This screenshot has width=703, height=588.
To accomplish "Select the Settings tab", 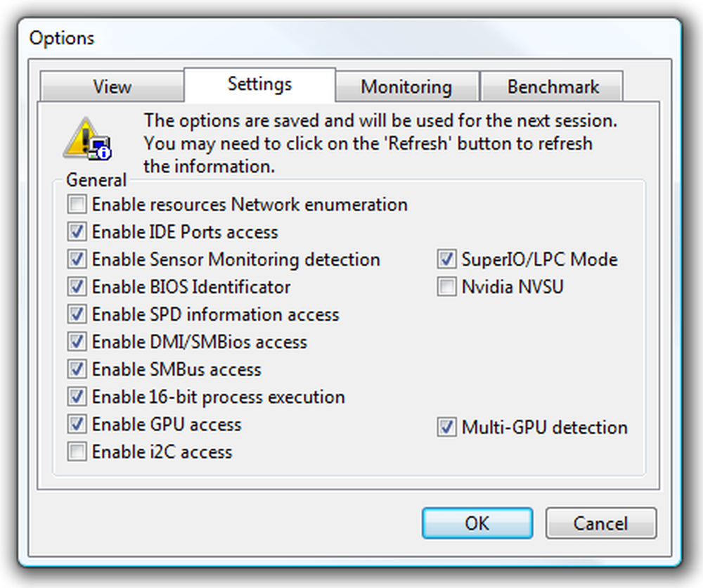I will tap(259, 84).
